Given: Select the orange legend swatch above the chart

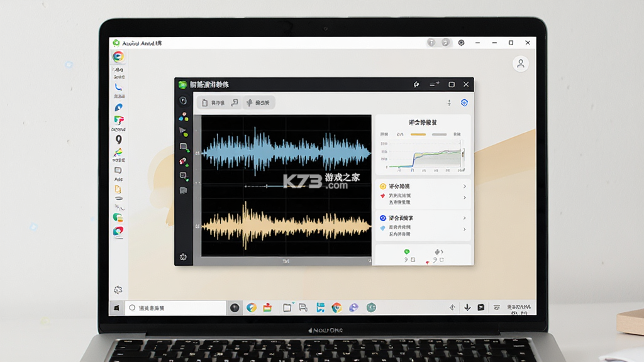Looking at the screenshot, I should click(x=418, y=134).
